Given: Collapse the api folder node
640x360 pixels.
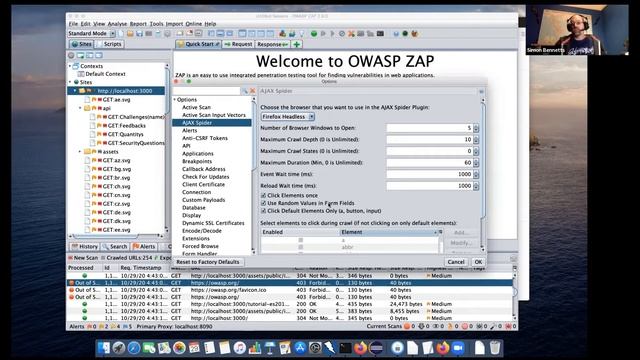Looking at the screenshot, I should point(80,108).
